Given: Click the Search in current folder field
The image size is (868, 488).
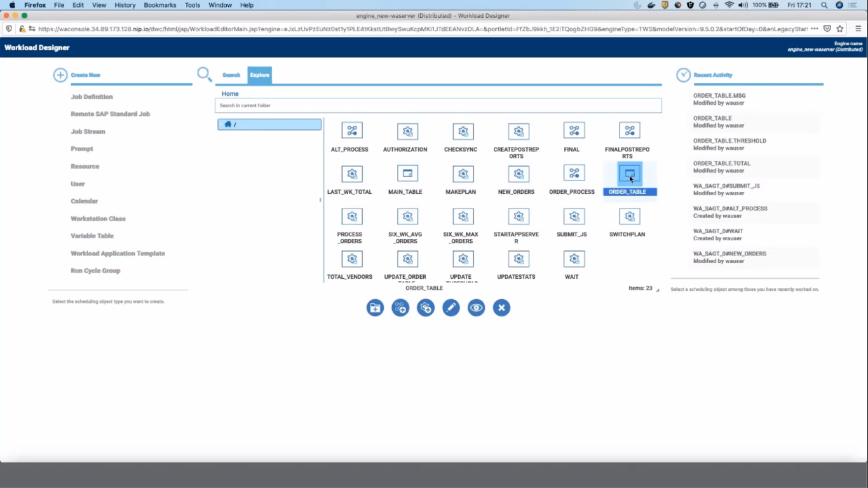Looking at the screenshot, I should pos(438,105).
